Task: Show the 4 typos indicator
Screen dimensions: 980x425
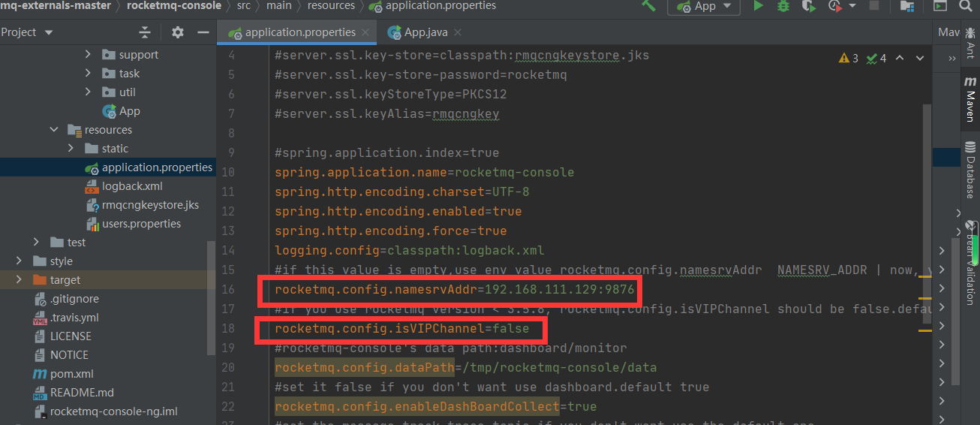Action: pyautogui.click(x=876, y=59)
